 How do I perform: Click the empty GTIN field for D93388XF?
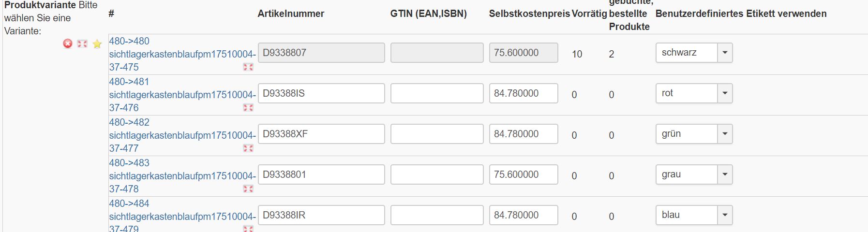(x=436, y=134)
